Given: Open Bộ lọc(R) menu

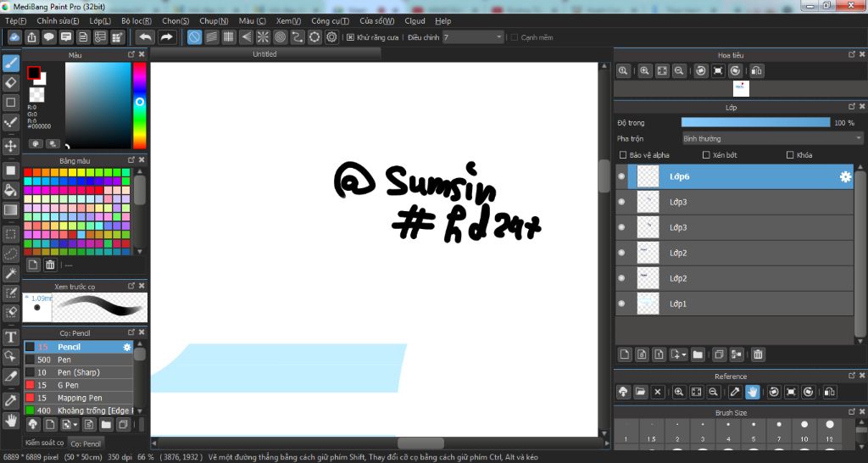Looking at the screenshot, I should (x=136, y=21).
